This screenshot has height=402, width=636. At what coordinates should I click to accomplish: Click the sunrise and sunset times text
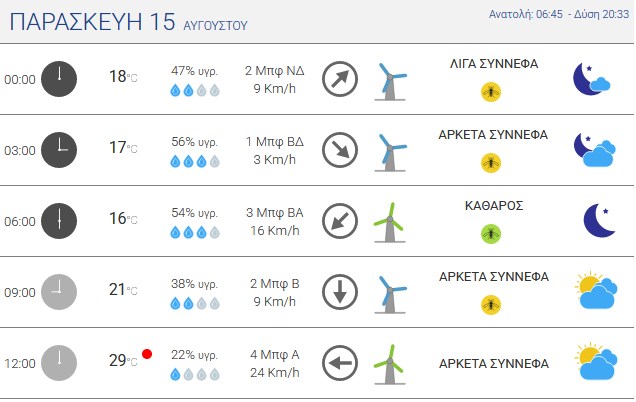click(x=559, y=14)
